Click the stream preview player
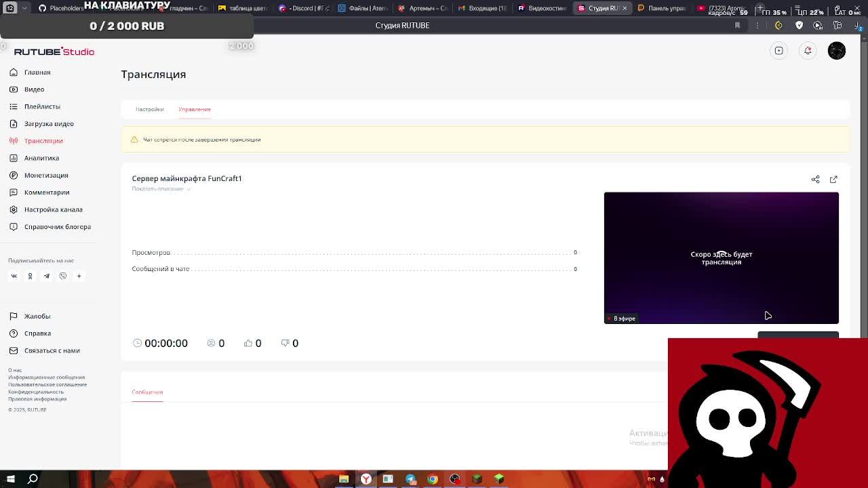Screen dimensions: 868x488 (722, 258)
